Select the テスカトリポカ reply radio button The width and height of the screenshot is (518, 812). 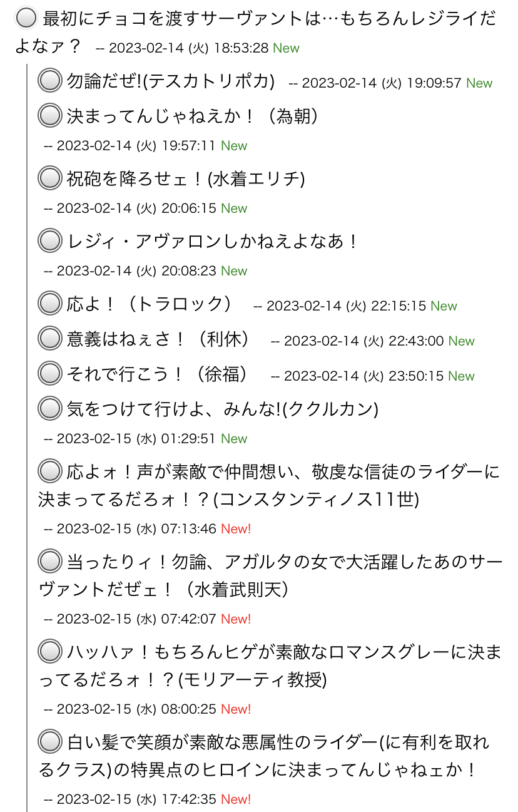(x=50, y=81)
